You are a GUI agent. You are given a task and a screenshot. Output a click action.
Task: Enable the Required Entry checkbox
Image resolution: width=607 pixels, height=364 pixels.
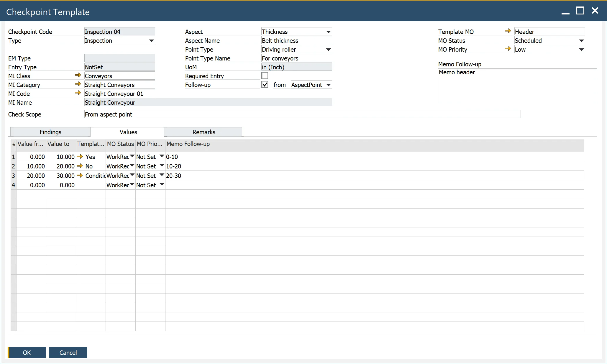[x=265, y=76]
